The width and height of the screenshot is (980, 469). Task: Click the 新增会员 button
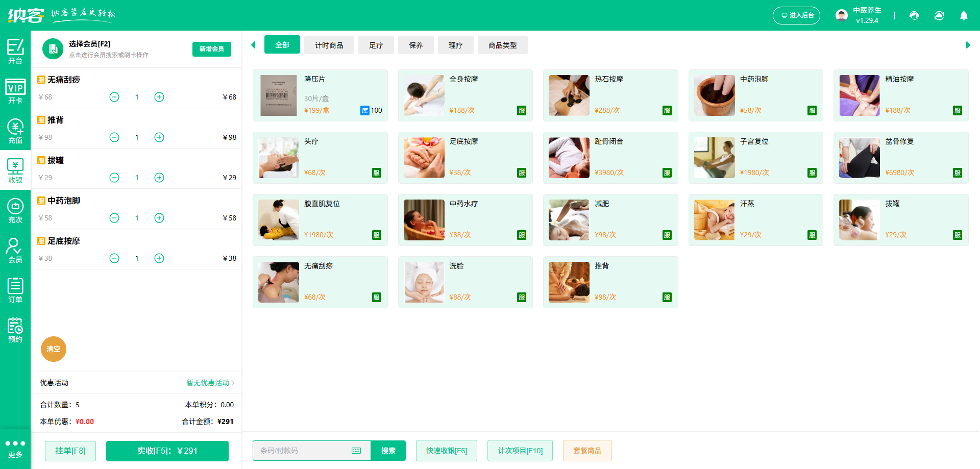tap(211, 49)
